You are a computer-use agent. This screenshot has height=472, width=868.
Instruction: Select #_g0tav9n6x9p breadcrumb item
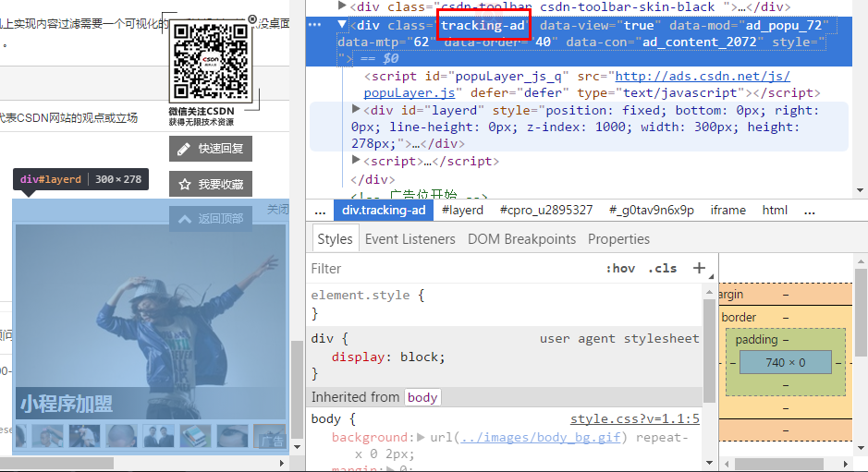(x=652, y=211)
